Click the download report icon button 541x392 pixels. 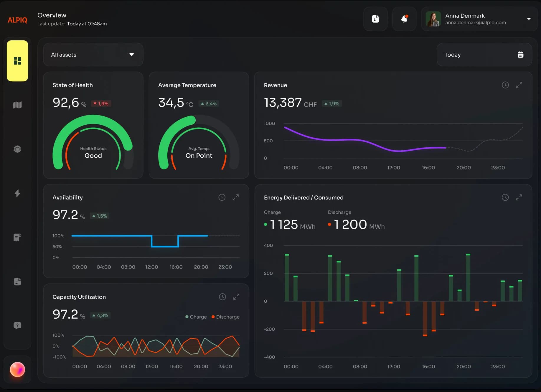[x=375, y=19]
